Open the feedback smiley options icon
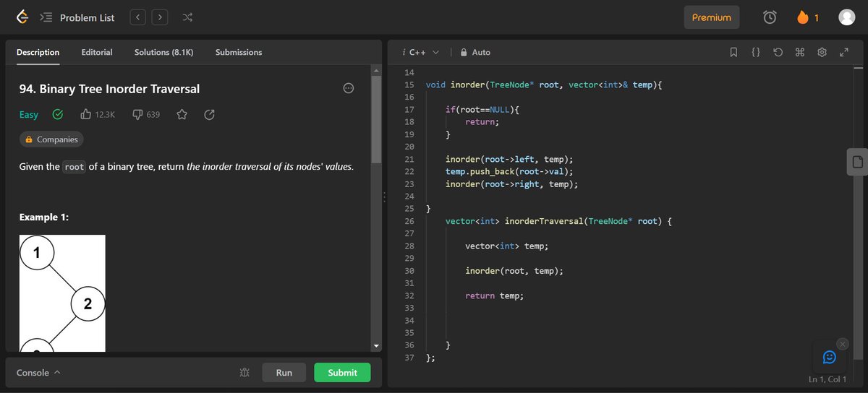 (348, 89)
